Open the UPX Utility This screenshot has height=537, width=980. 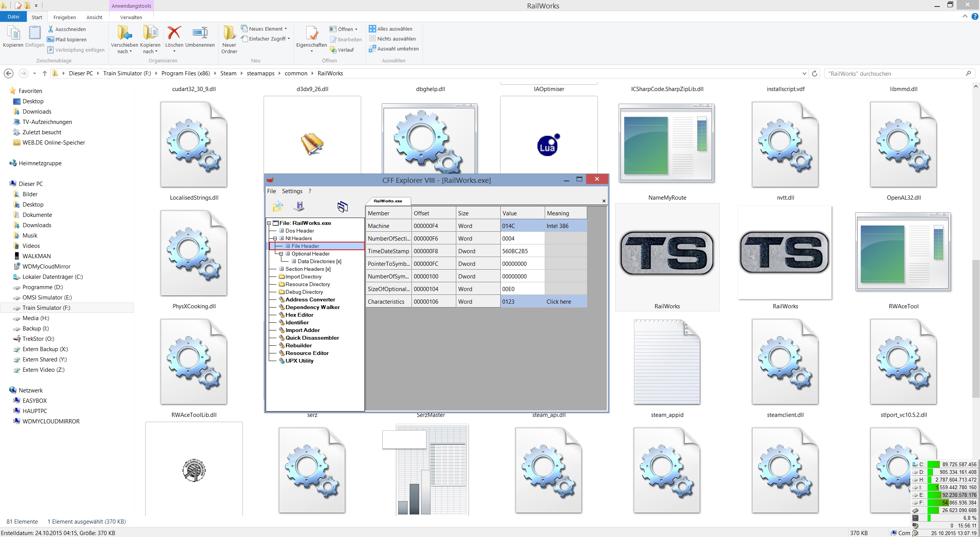click(299, 361)
